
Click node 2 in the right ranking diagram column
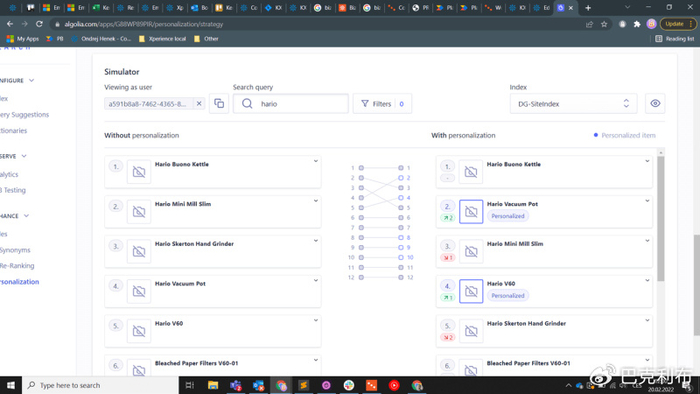(400, 178)
